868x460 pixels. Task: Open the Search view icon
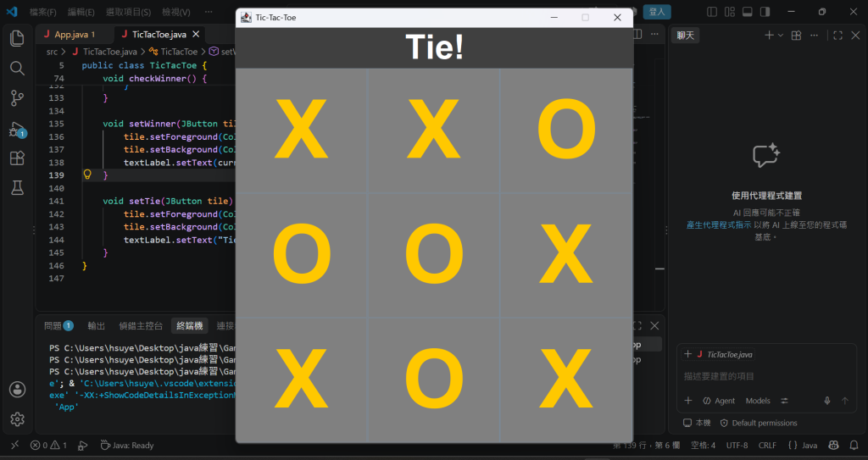pyautogui.click(x=17, y=68)
